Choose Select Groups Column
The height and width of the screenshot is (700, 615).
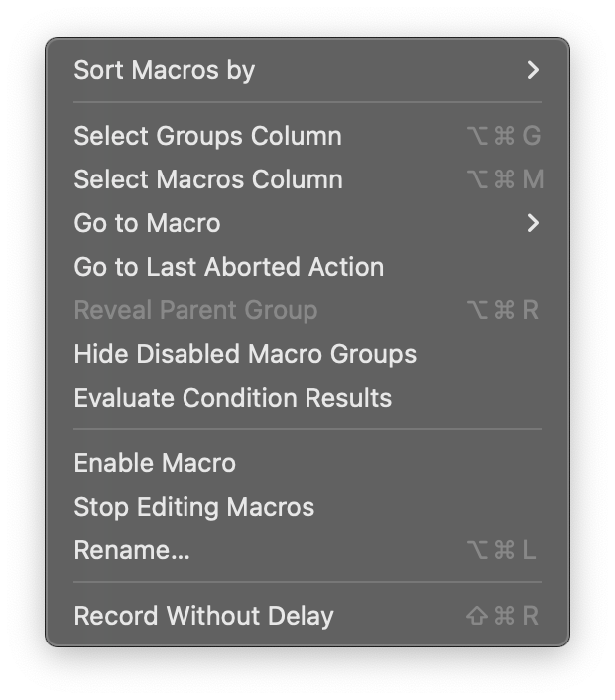click(207, 136)
